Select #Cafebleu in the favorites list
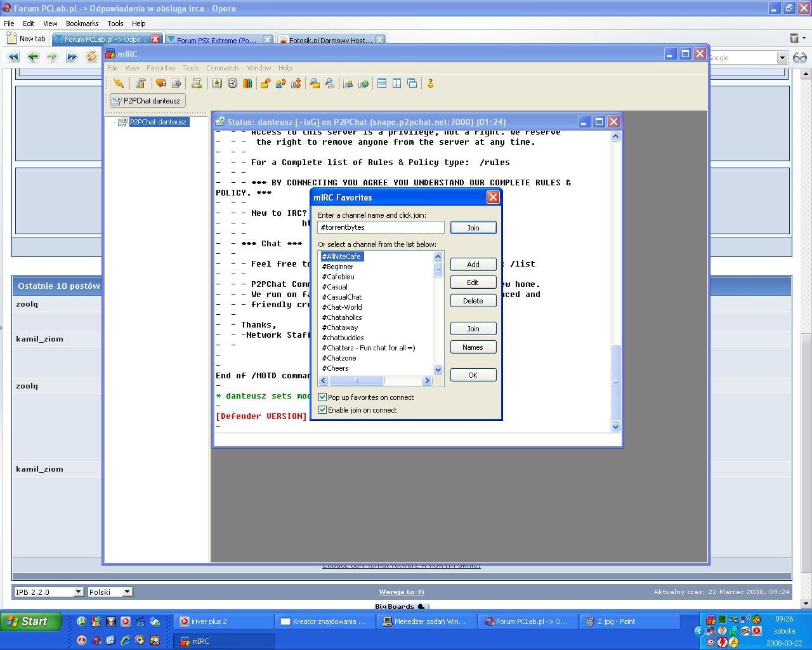Viewport: 812px width, 650px height. click(x=338, y=277)
